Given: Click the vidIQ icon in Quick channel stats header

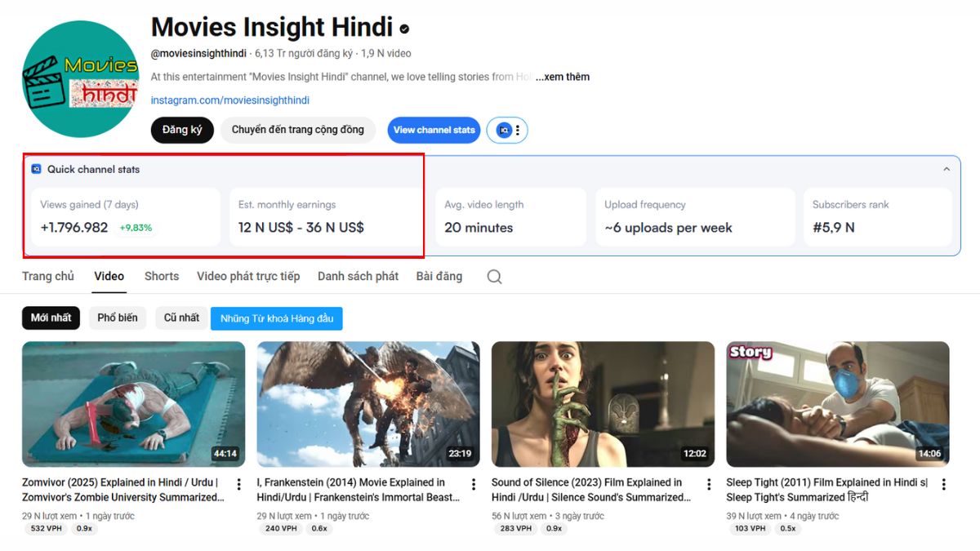Looking at the screenshot, I should [x=36, y=169].
